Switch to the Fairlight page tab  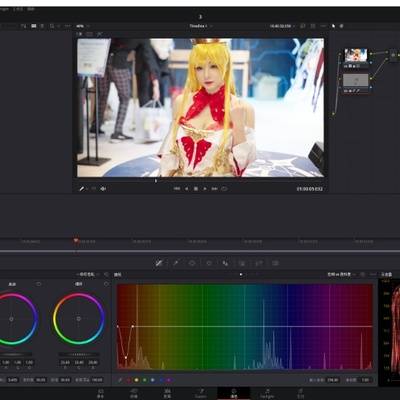(x=267, y=393)
